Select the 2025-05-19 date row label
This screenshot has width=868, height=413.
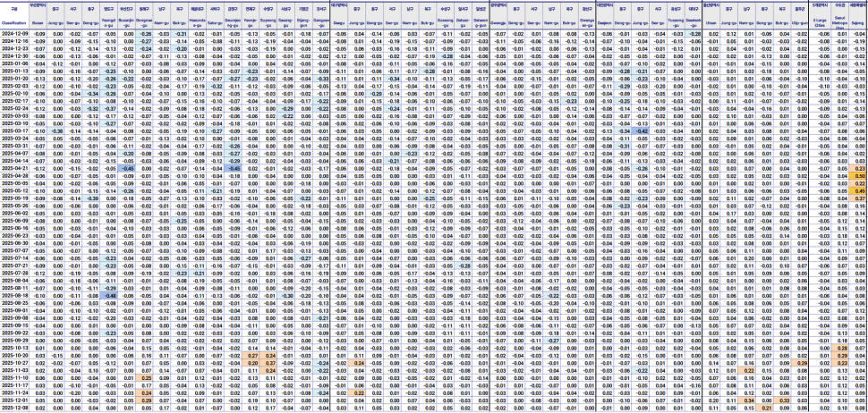16,198
